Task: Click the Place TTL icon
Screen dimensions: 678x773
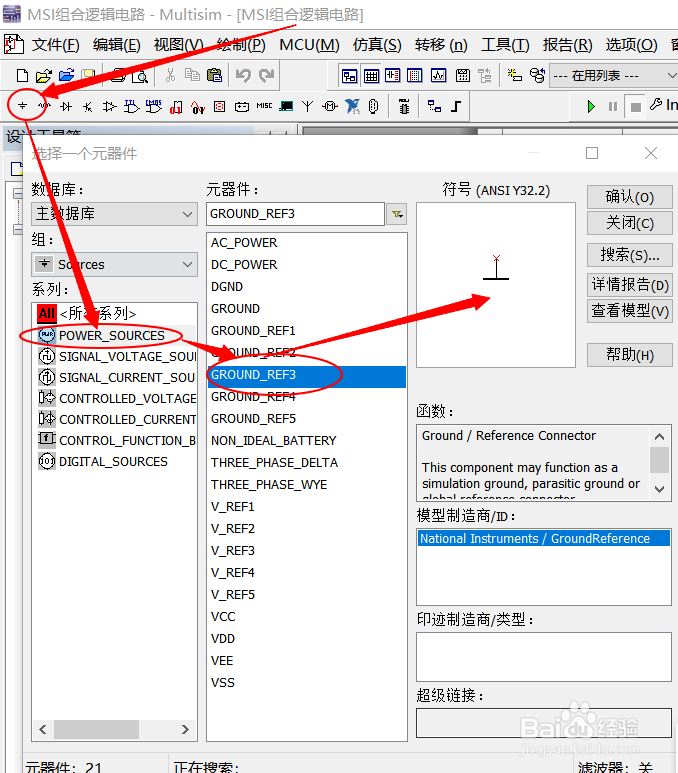Action: coord(131,106)
